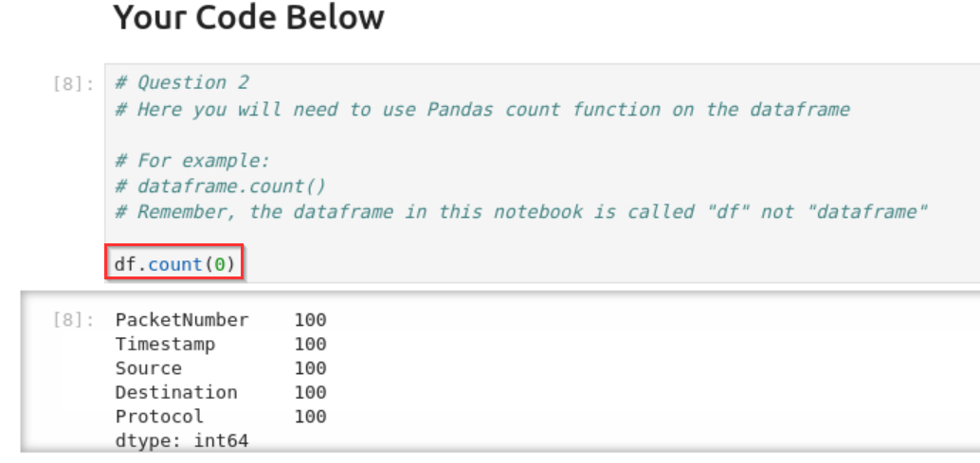Place cursor on df.count code line
Image resolution: width=980 pixels, height=463 pixels.
click(x=173, y=263)
